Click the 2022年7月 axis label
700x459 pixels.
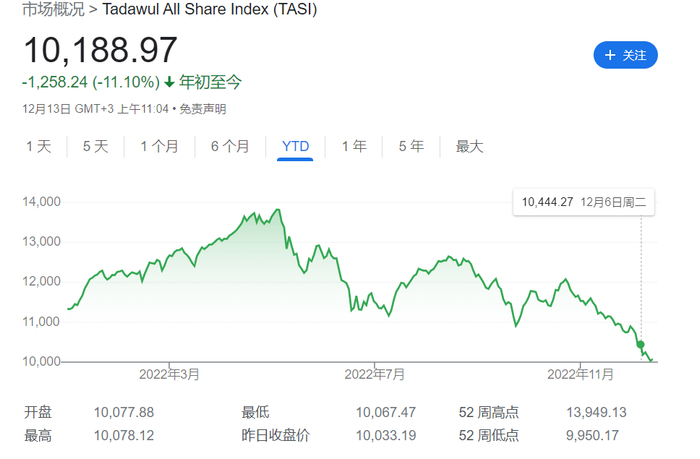tap(375, 374)
